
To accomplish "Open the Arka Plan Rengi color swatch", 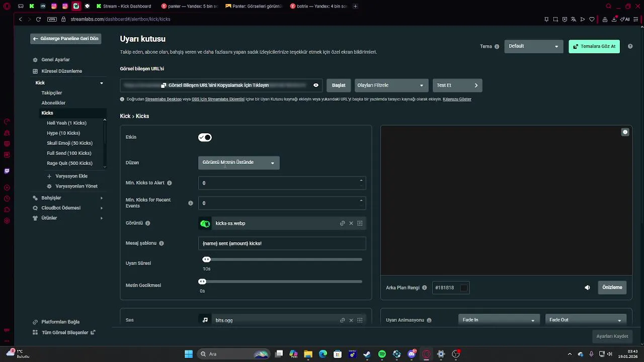I will [x=464, y=288].
